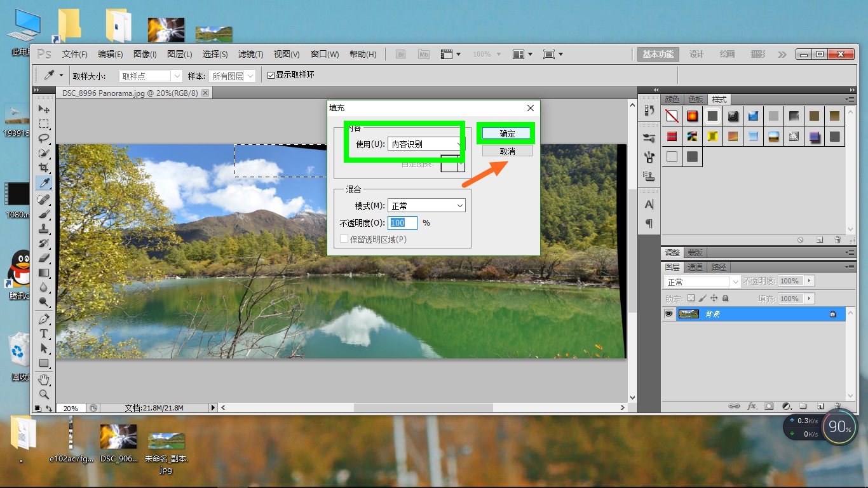The width and height of the screenshot is (868, 488).
Task: Switch to the Swatches tab
Action: (x=696, y=100)
